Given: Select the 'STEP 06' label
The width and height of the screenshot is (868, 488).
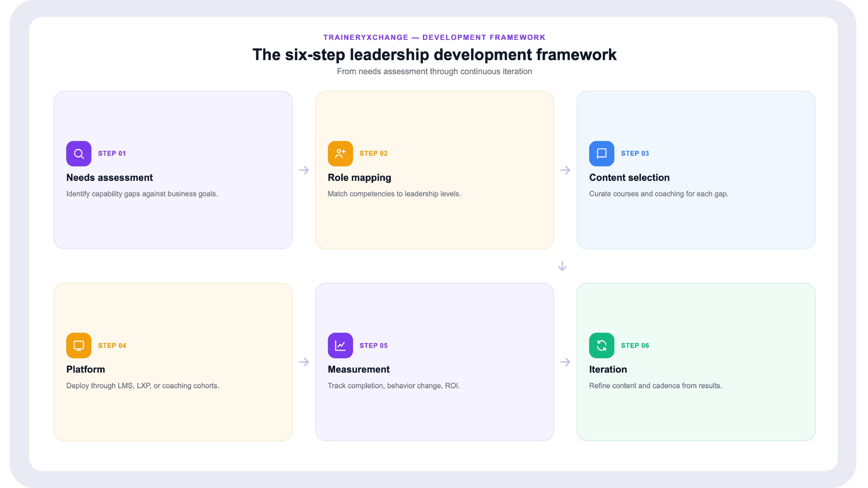Looking at the screenshot, I should coord(635,346).
